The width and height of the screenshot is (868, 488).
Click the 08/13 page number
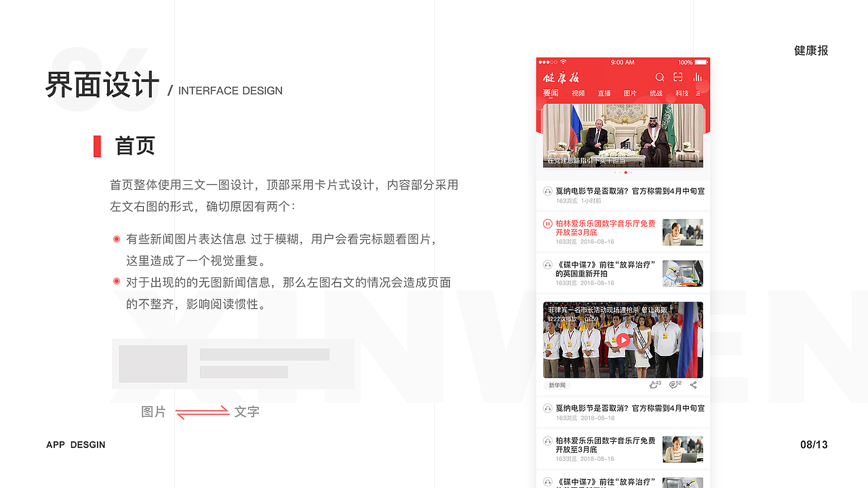point(814,445)
